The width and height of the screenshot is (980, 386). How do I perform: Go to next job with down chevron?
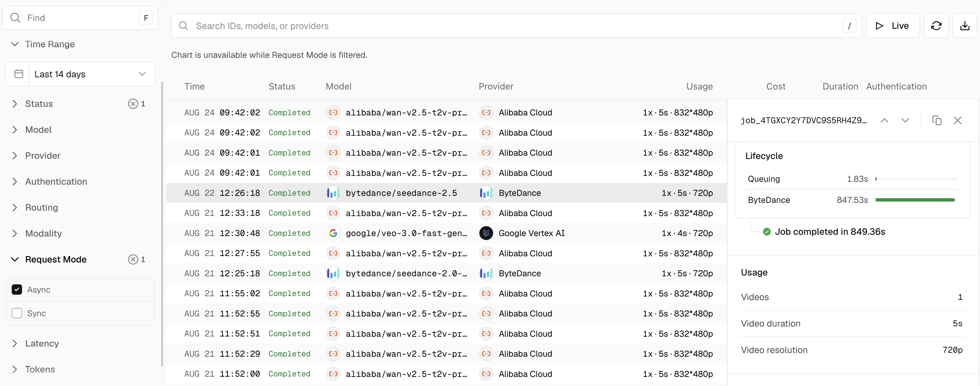pyautogui.click(x=905, y=121)
